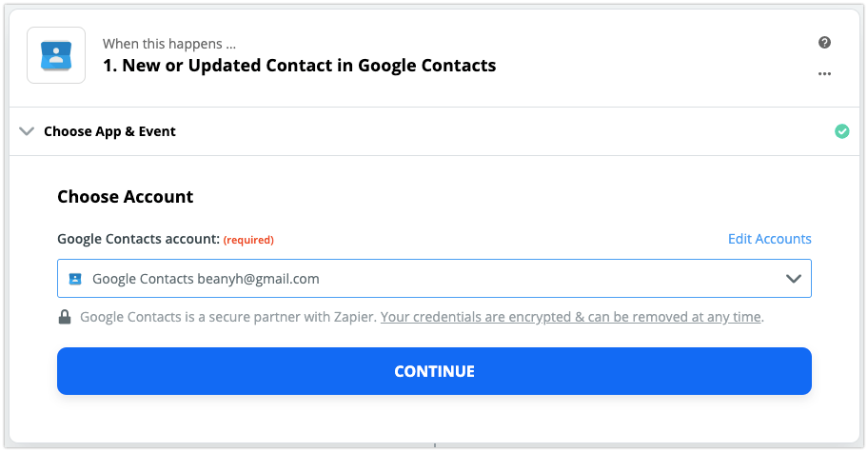
Task: Click the Edit Accounts link
Action: [769, 239]
